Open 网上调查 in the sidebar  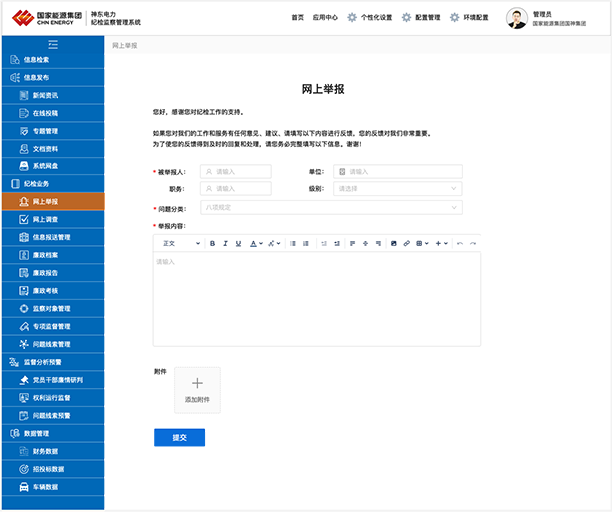[x=53, y=219]
